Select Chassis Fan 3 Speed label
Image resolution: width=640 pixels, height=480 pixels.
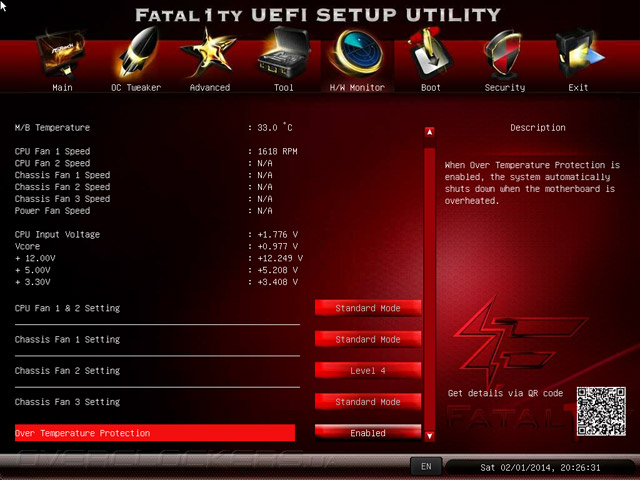[x=62, y=199]
